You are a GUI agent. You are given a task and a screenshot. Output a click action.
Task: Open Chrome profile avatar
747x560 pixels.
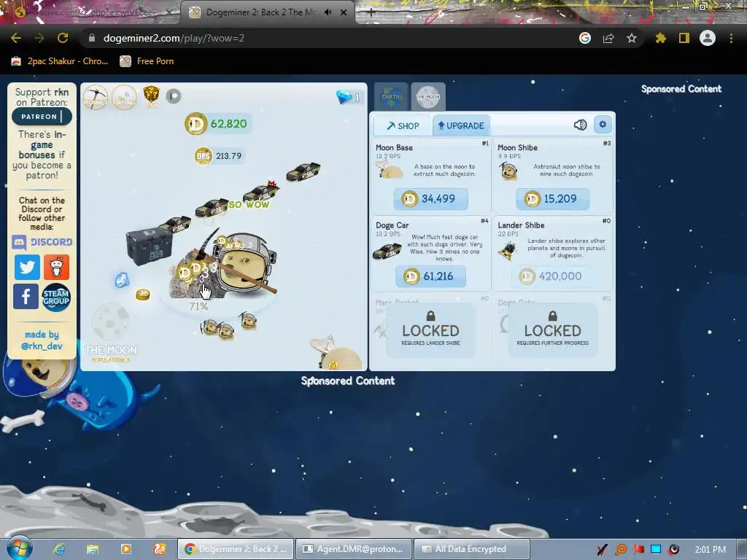[x=708, y=38]
